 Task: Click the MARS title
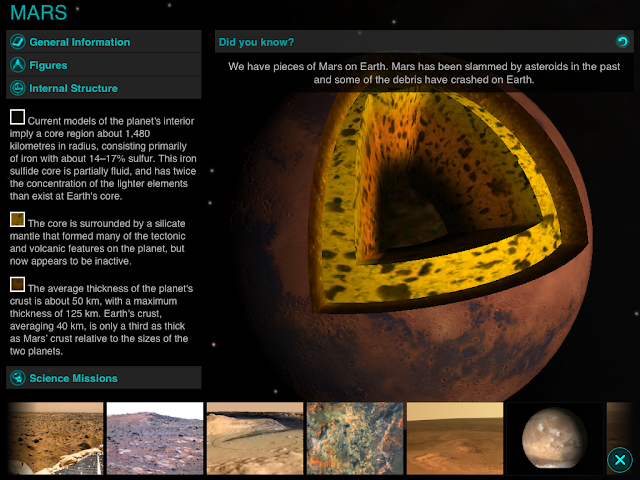[38, 13]
